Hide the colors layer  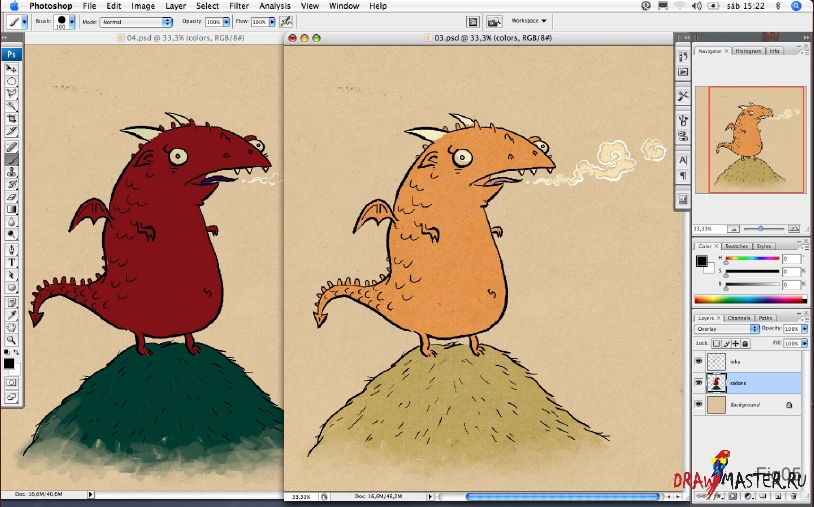[x=699, y=383]
